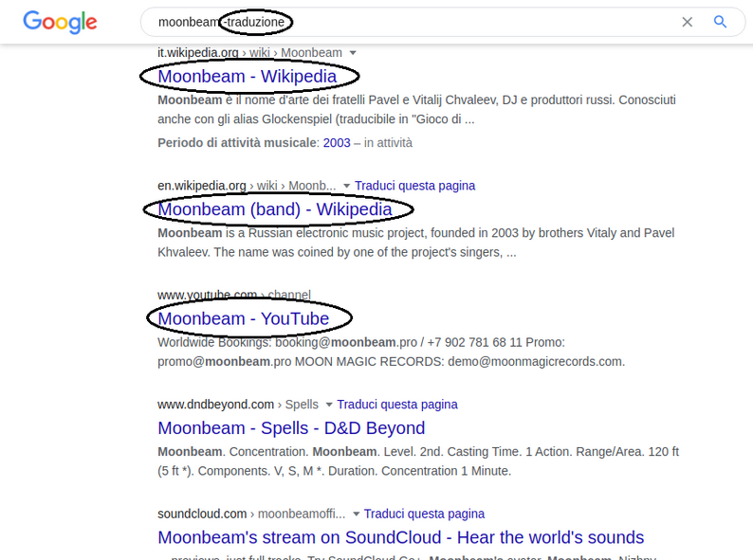This screenshot has width=753, height=560.
Task: Click Traduci questa pagina for soundcloud.com
Action: [x=424, y=514]
